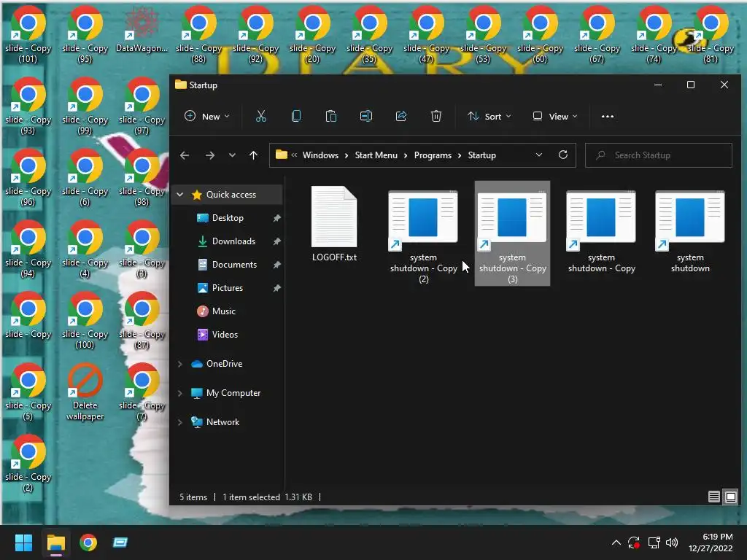Open Desktop in Quick access
The image size is (747, 560).
[228, 217]
